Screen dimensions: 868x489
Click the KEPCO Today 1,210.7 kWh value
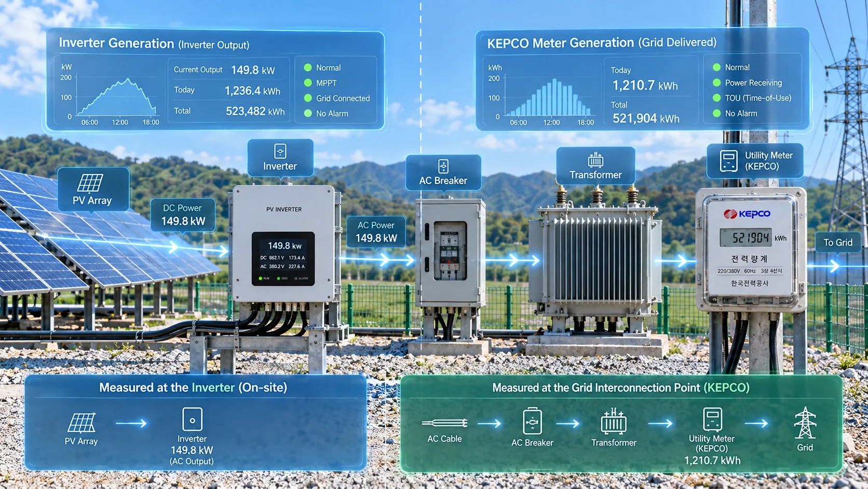coord(645,85)
